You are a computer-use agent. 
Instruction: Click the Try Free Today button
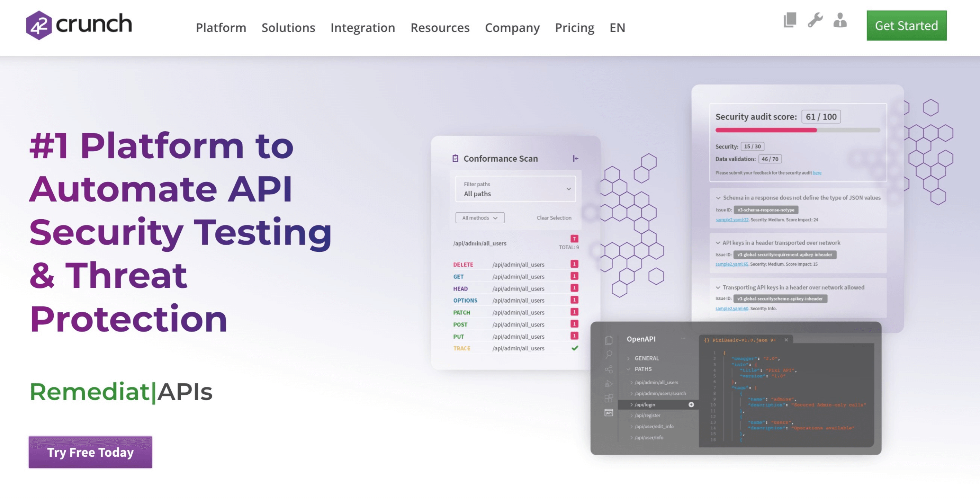(x=90, y=452)
